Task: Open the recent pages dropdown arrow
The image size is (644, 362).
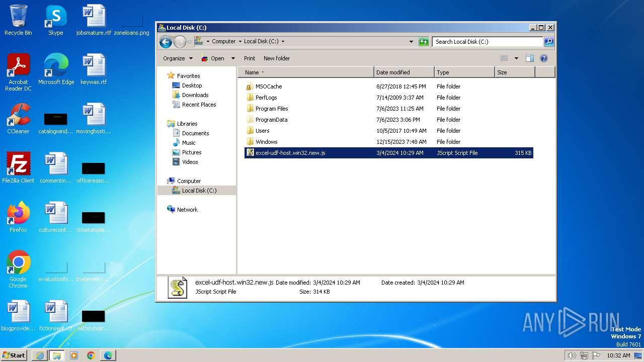Action: coord(189,42)
